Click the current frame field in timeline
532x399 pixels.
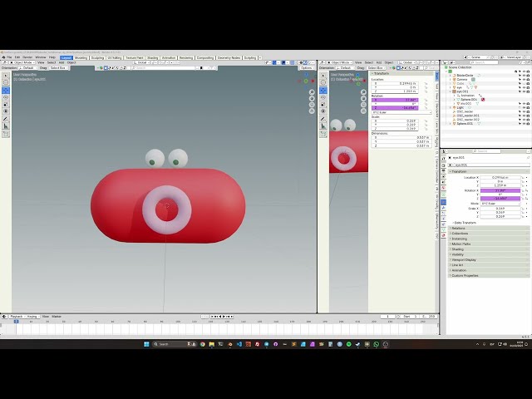[388, 317]
